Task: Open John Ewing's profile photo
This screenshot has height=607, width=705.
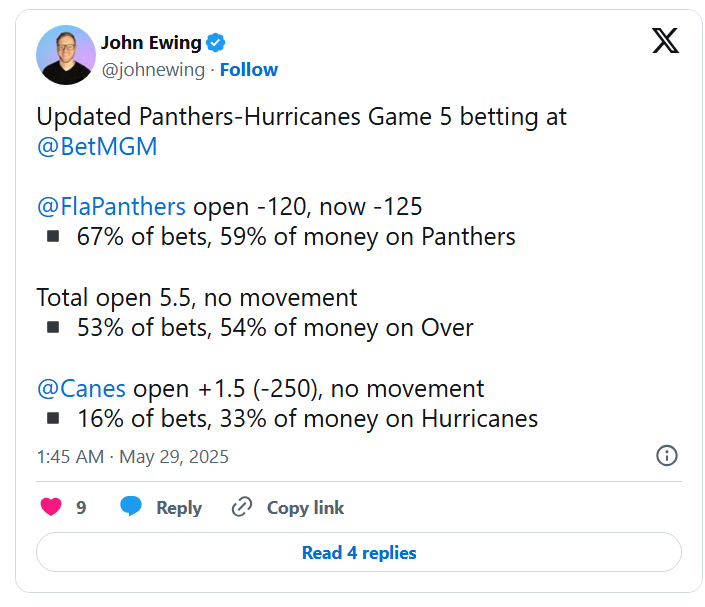Action: click(x=66, y=55)
